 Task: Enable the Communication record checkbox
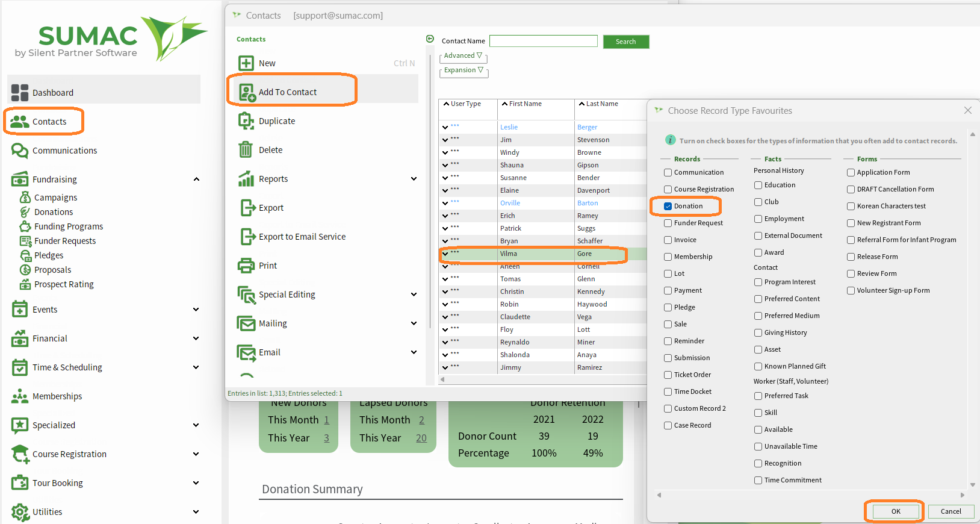(668, 172)
